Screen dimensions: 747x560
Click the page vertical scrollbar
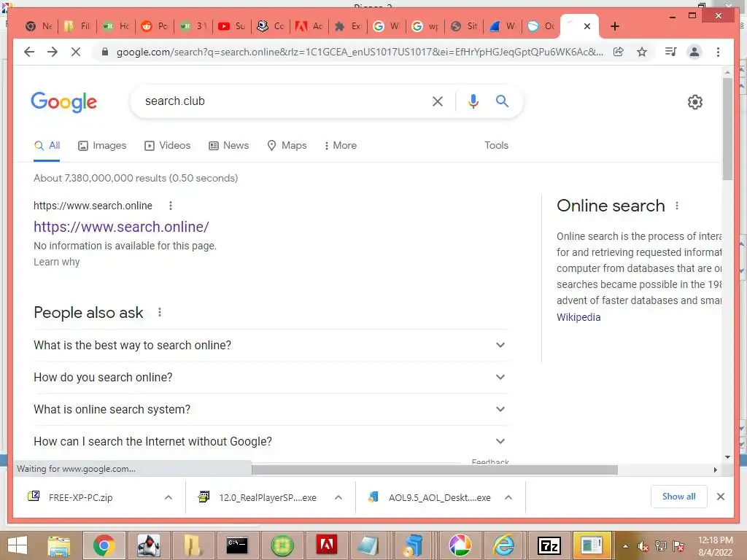click(x=727, y=128)
